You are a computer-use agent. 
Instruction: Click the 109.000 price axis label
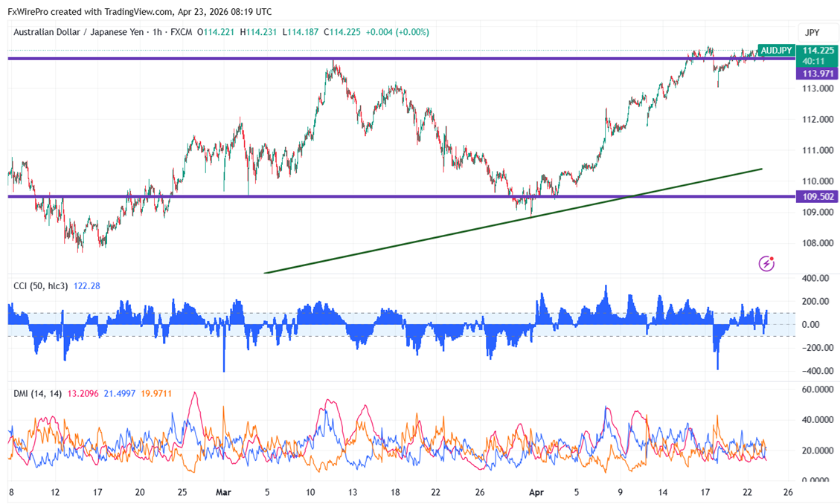[x=818, y=212]
